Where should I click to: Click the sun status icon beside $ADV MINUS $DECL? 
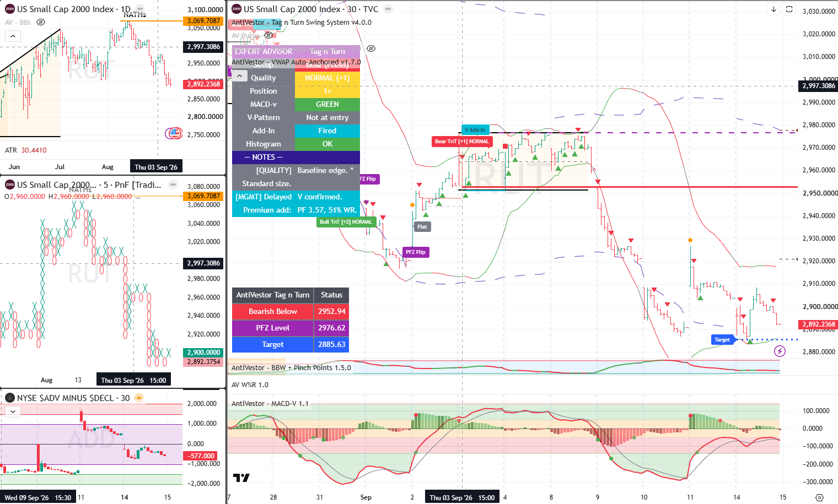[139, 398]
